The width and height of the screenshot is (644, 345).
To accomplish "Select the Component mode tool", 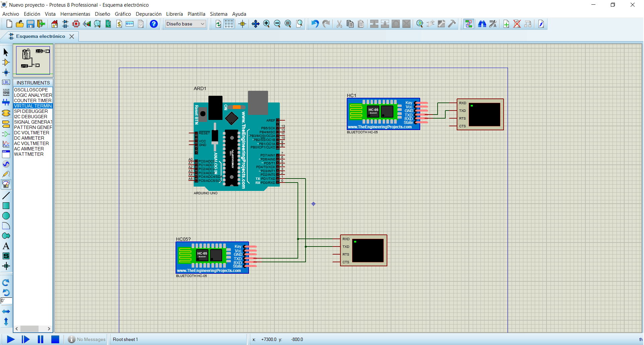I will coord(6,62).
